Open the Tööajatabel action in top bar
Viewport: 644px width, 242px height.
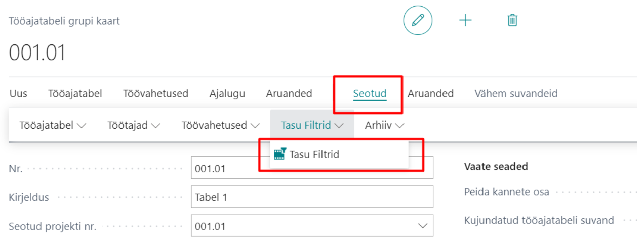(75, 94)
